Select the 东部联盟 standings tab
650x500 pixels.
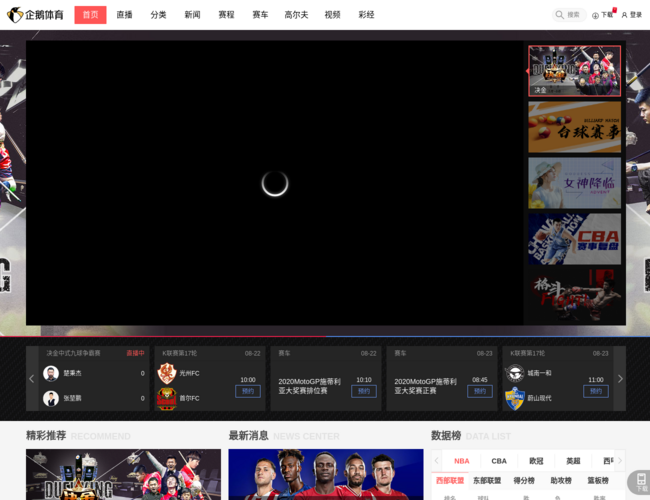tap(487, 481)
